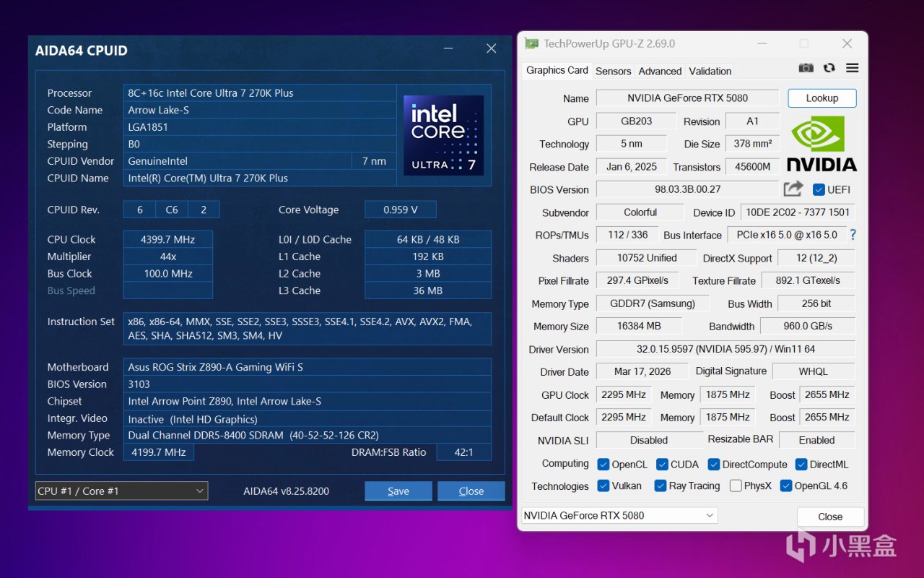Click the Bandwidth value '960.0 GB/s'
The width and height of the screenshot is (924, 578).
click(x=808, y=326)
